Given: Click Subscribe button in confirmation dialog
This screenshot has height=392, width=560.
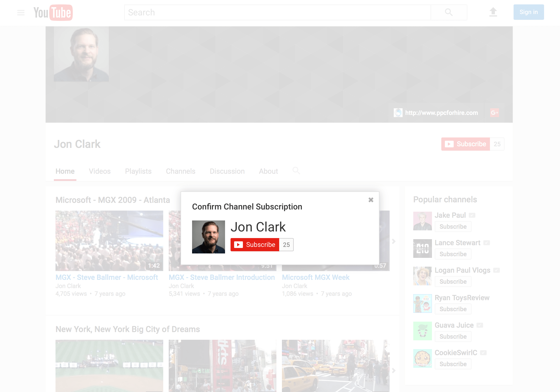Looking at the screenshot, I should click(255, 245).
